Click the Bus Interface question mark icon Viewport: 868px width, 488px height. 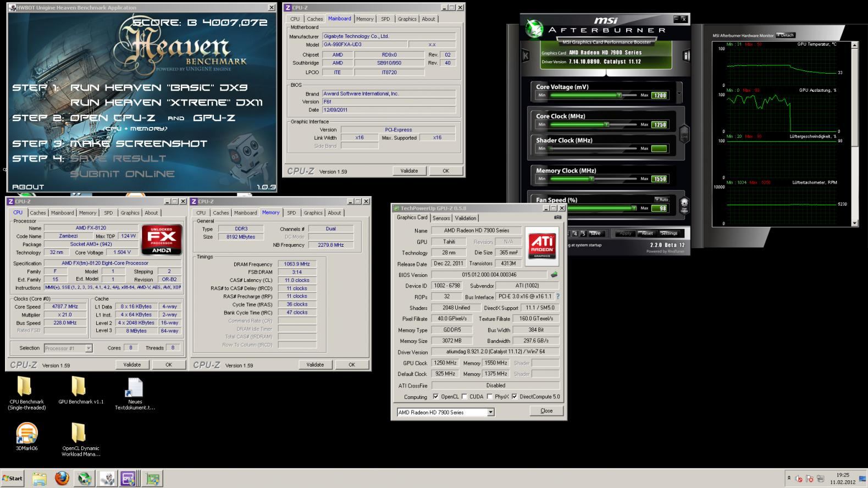558,297
